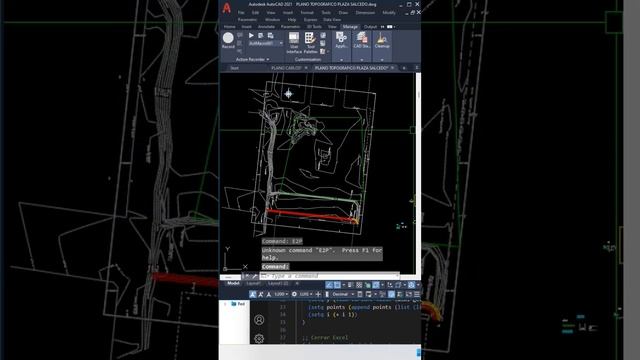Start recording with the Record button
Screen dimensions: 640x360
coord(228,40)
